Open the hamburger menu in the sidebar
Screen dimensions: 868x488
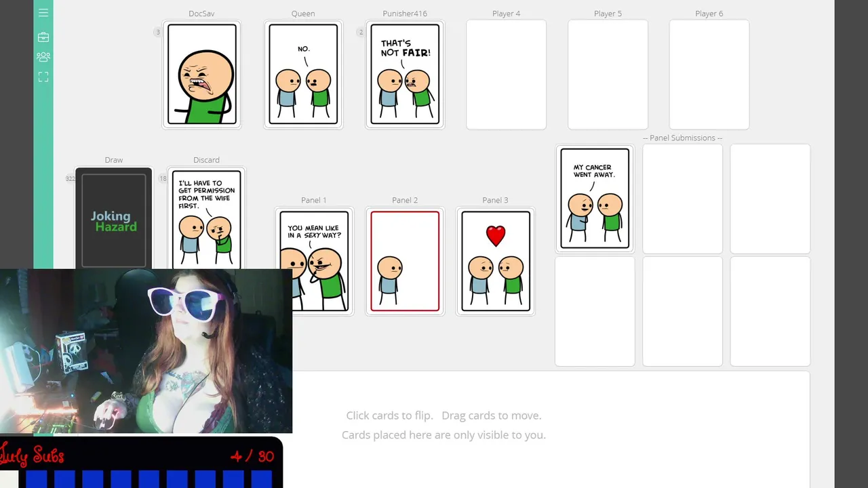tap(43, 13)
